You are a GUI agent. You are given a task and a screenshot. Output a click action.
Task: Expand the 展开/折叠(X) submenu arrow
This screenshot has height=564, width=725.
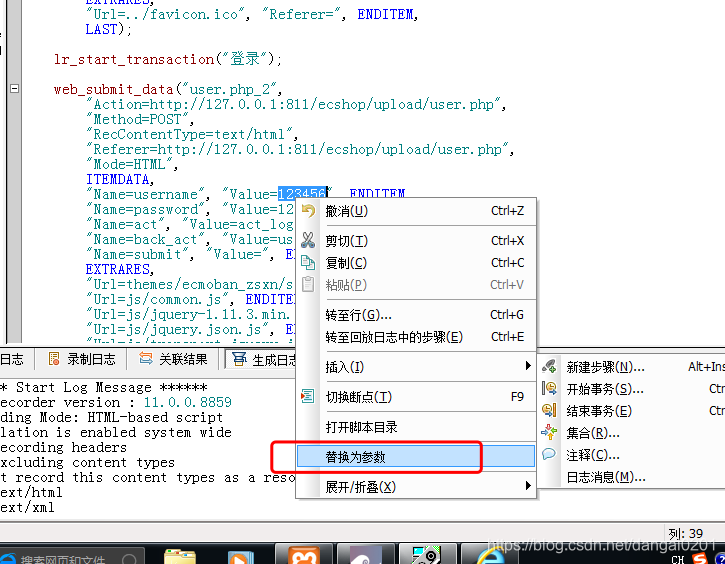(x=528, y=486)
